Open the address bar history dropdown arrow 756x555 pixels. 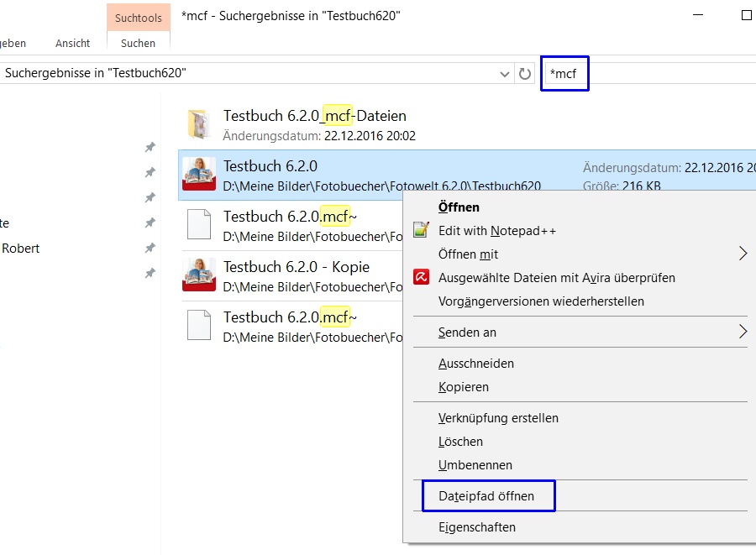pos(505,74)
